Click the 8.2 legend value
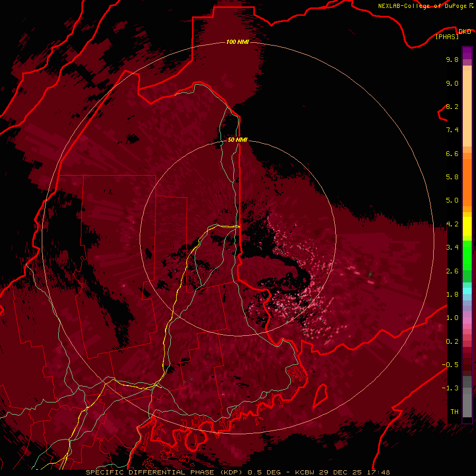The image size is (476, 476). [452, 106]
